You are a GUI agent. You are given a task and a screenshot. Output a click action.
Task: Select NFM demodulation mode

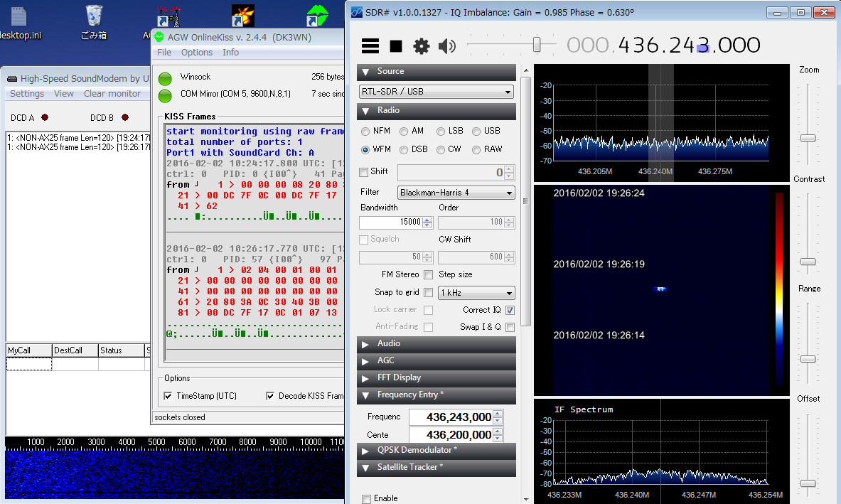[x=365, y=132]
